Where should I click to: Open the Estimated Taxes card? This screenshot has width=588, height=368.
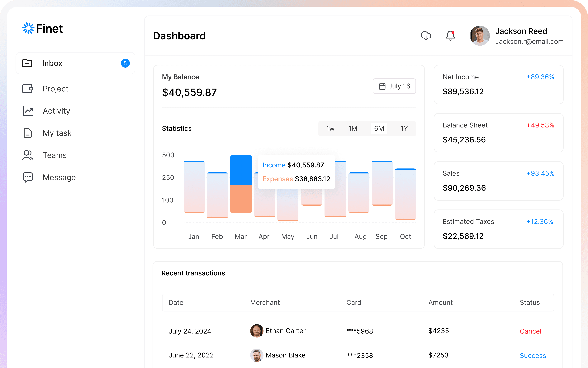(499, 229)
